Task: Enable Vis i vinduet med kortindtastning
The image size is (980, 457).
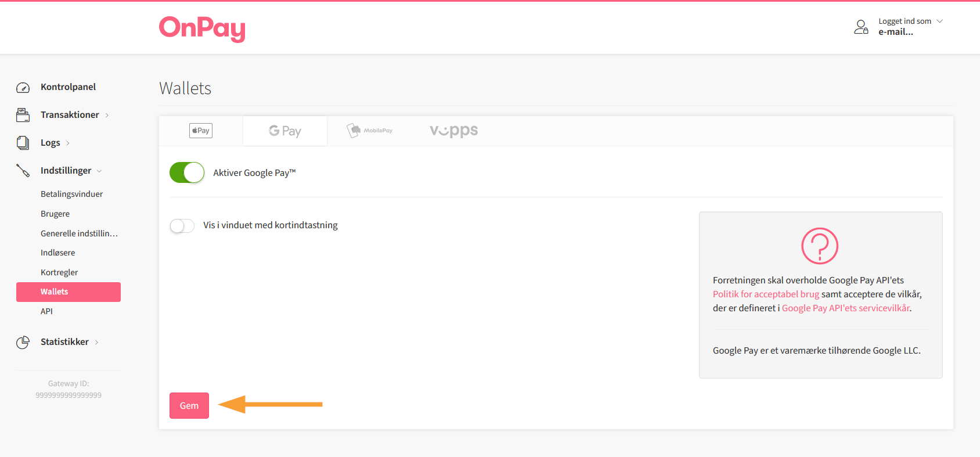Action: coord(182,225)
